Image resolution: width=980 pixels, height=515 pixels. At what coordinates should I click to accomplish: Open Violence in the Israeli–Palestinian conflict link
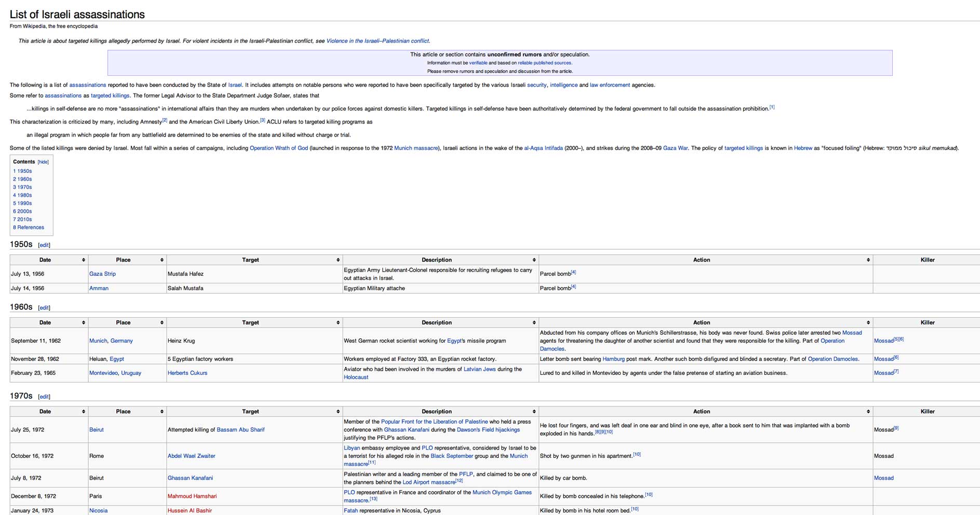(377, 41)
